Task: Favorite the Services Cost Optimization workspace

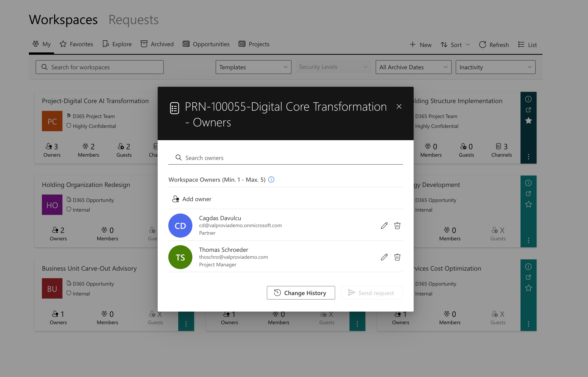Action: (x=528, y=288)
